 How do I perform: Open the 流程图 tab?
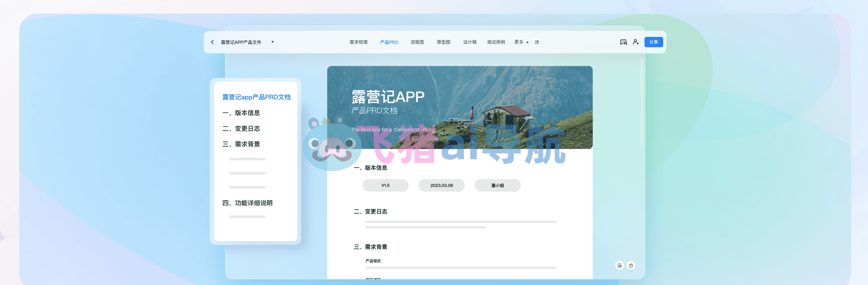417,42
